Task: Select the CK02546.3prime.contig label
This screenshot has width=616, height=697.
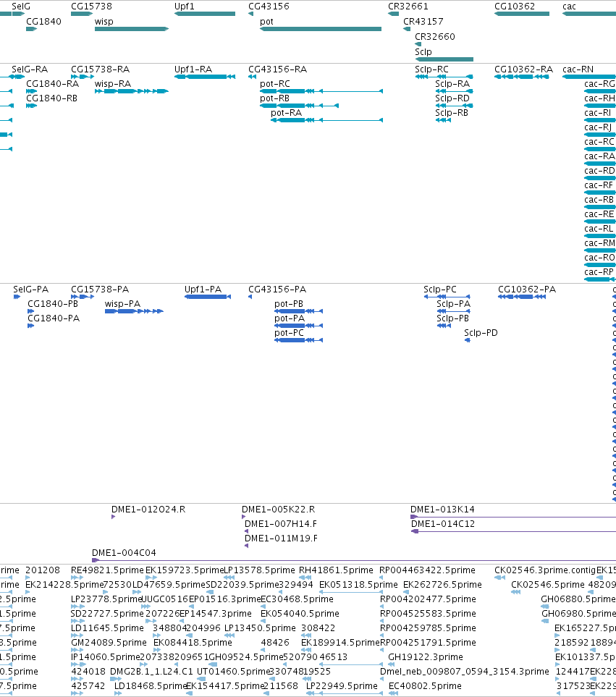Action: click(545, 570)
